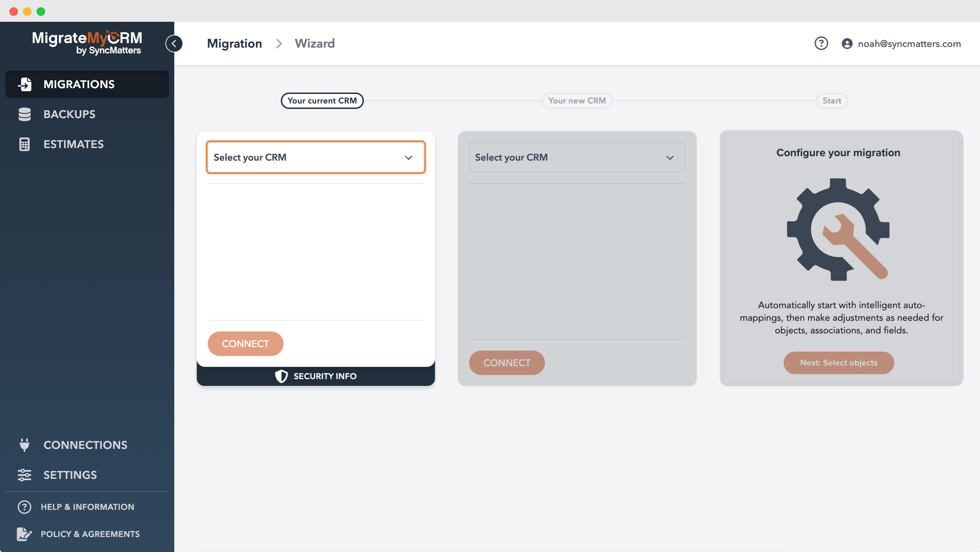This screenshot has height=552, width=980.
Task: Select the Connections plug icon
Action: pos(24,445)
